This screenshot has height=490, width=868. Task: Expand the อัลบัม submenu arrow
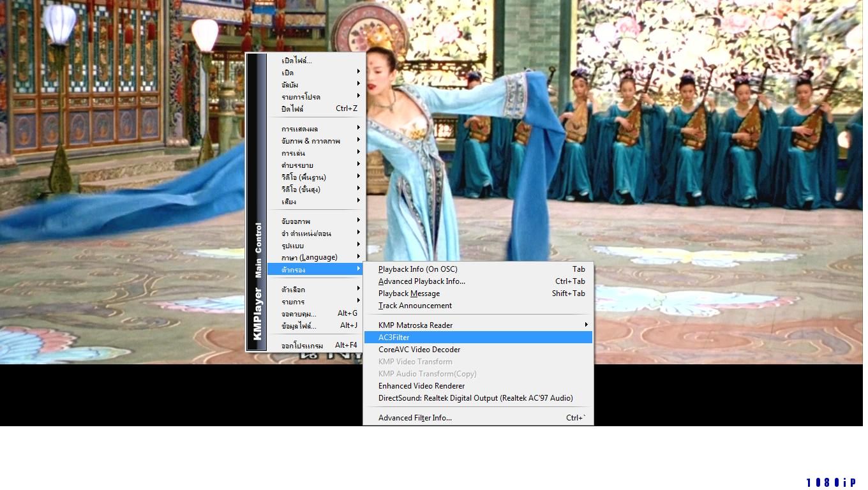click(359, 84)
